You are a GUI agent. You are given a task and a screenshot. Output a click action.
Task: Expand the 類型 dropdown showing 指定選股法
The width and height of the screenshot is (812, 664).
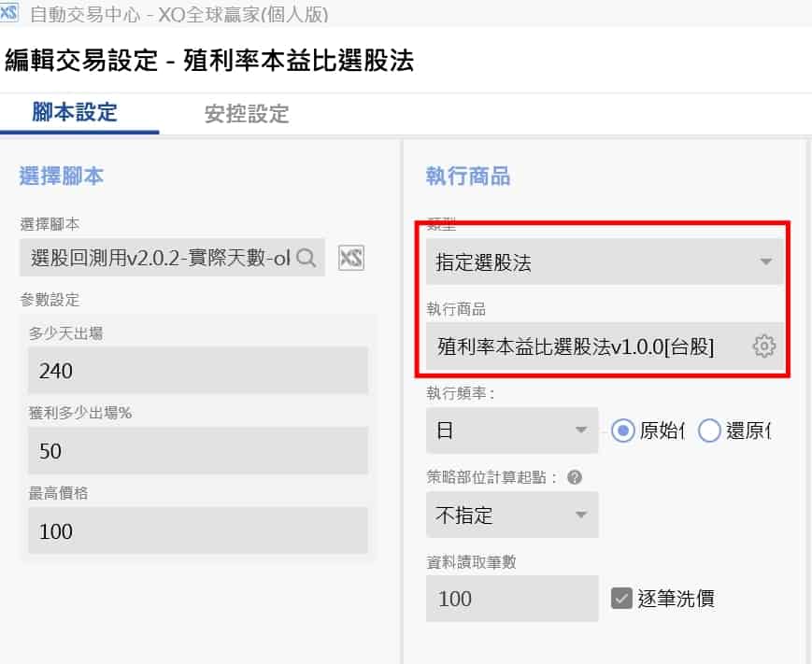tap(604, 262)
